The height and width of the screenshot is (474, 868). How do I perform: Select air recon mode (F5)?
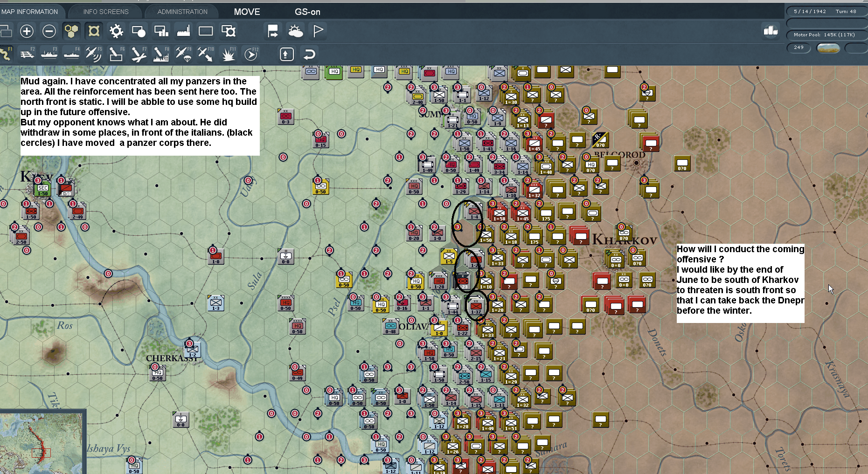coord(94,55)
